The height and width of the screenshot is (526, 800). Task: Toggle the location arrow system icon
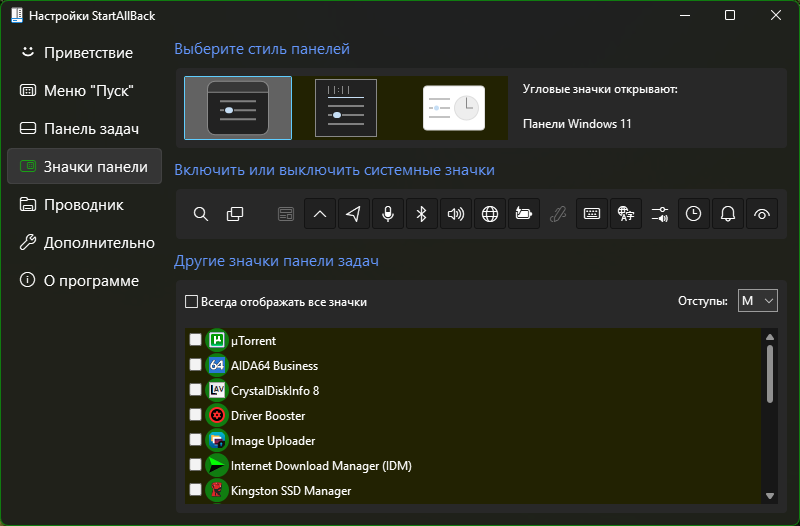coord(354,214)
